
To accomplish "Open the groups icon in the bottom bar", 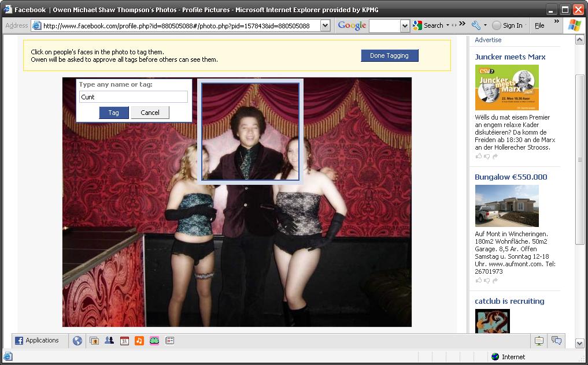I will click(109, 341).
